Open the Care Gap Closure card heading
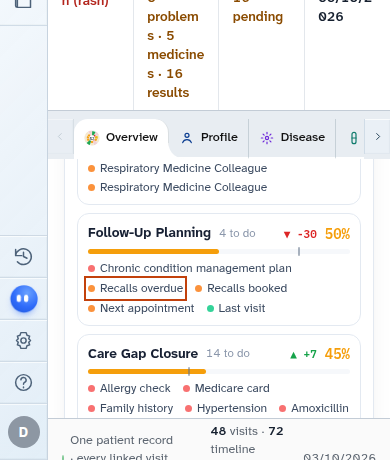390x460 pixels. [143, 353]
